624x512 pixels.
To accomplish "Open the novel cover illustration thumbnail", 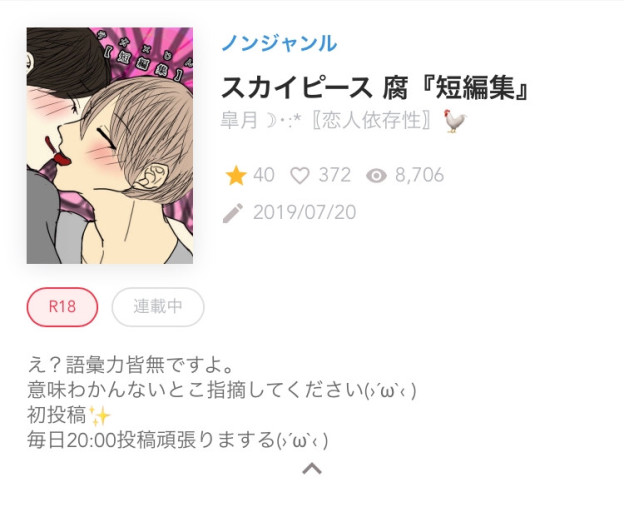I will click(x=110, y=146).
